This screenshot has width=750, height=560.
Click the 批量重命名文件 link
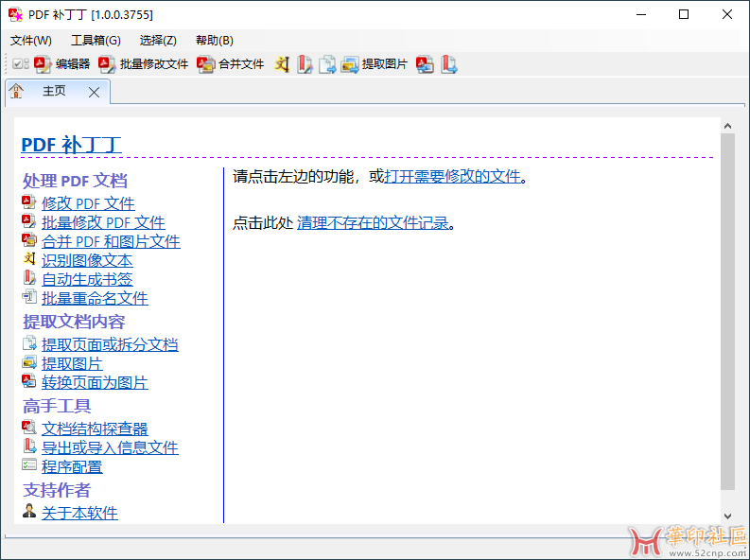(95, 299)
